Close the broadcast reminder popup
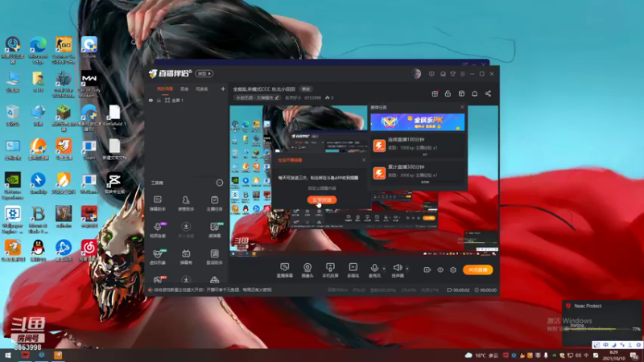Viewport: 644px width, 362px height. point(364,160)
